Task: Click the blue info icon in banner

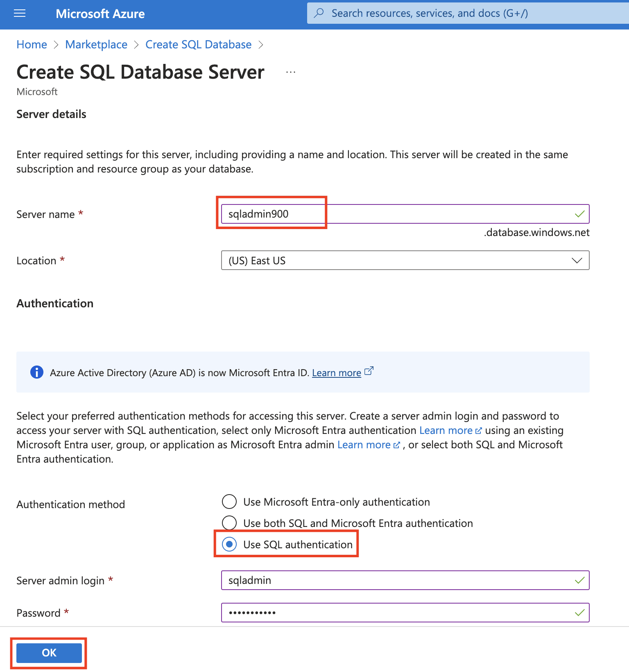Action: tap(37, 372)
